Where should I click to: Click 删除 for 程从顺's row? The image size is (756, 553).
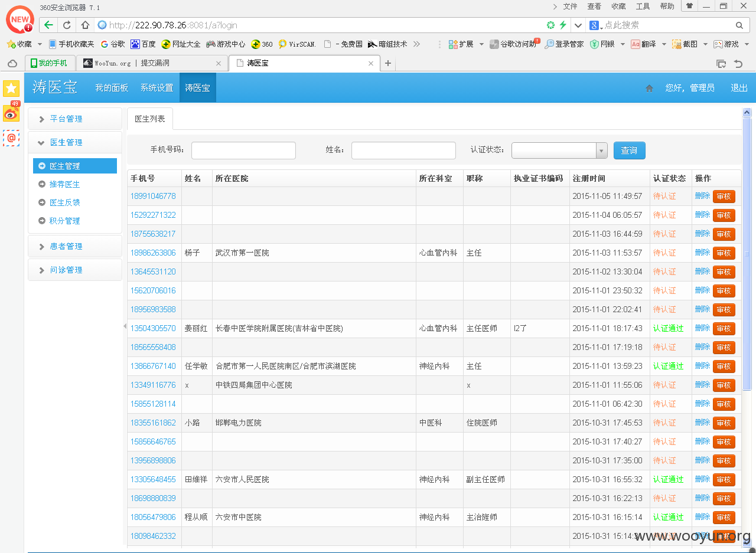pyautogui.click(x=702, y=517)
